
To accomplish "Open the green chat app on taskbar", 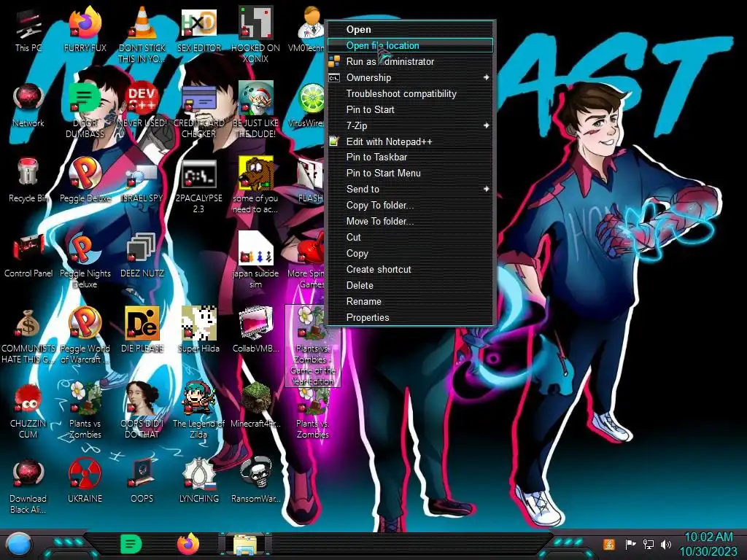I will click(131, 544).
